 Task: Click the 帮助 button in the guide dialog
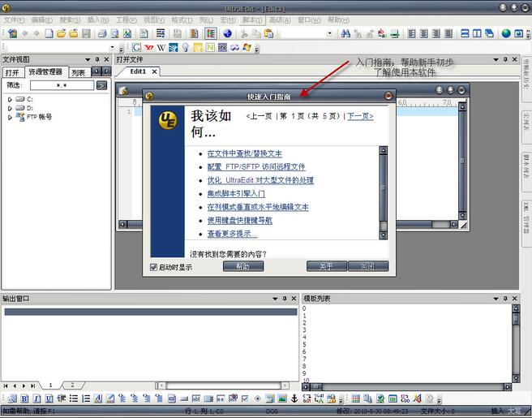click(243, 266)
